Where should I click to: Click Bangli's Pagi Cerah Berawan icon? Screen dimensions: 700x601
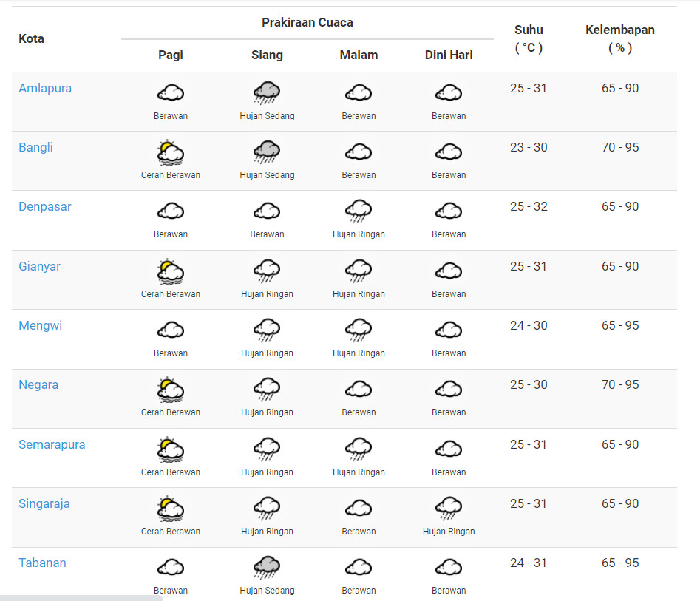tap(171, 152)
